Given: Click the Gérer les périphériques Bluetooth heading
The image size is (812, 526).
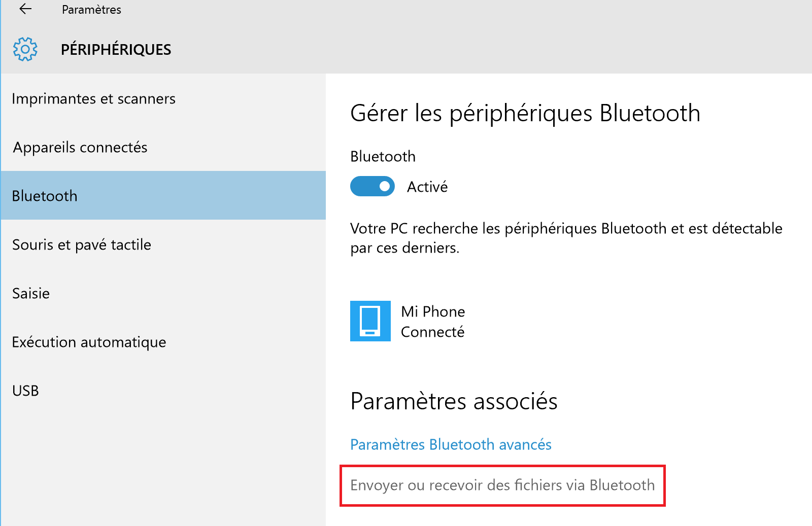Looking at the screenshot, I should 525,113.
